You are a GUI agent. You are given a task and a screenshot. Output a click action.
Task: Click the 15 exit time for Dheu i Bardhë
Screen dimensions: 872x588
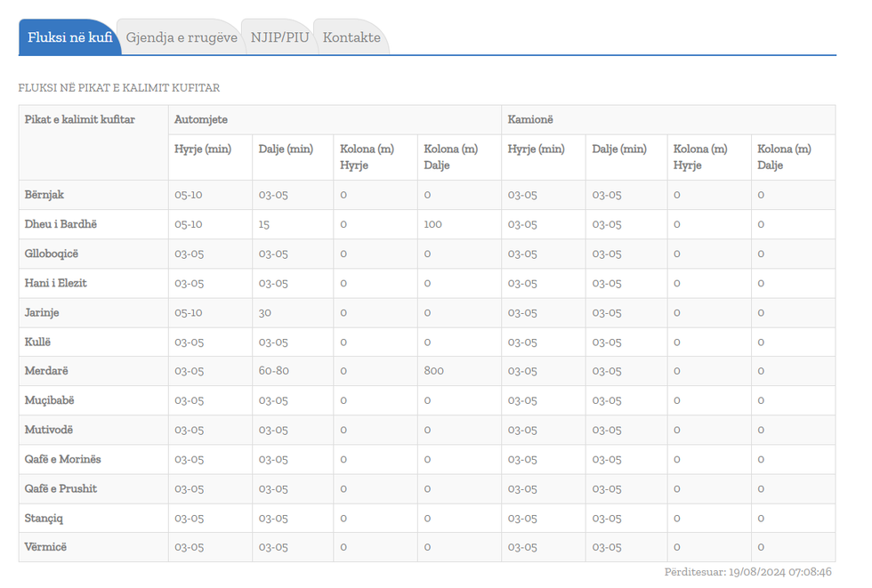pyautogui.click(x=264, y=224)
